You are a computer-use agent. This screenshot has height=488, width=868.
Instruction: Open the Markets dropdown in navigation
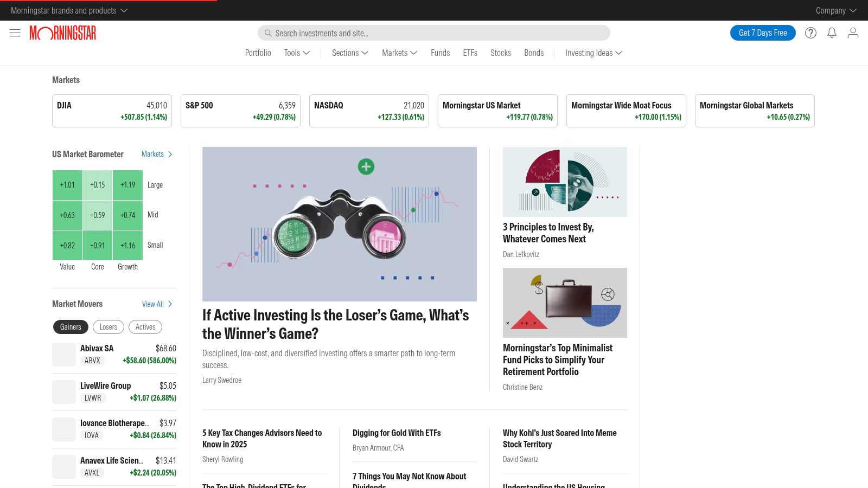(399, 53)
